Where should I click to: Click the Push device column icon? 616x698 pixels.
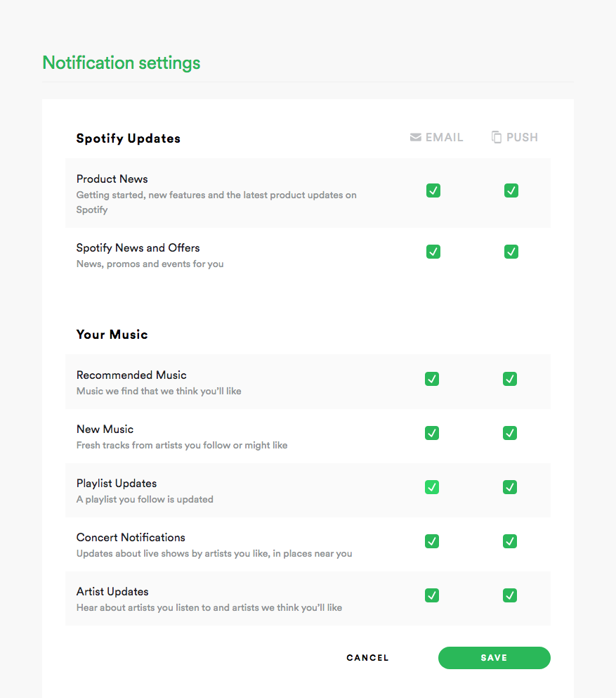(x=497, y=137)
